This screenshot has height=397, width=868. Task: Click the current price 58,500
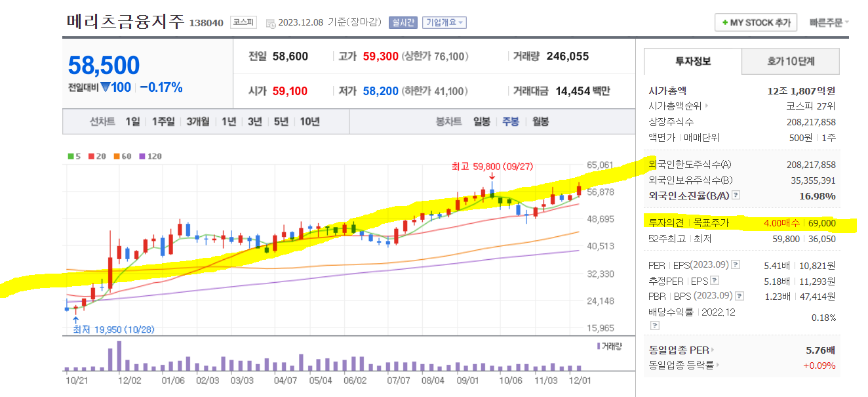104,66
